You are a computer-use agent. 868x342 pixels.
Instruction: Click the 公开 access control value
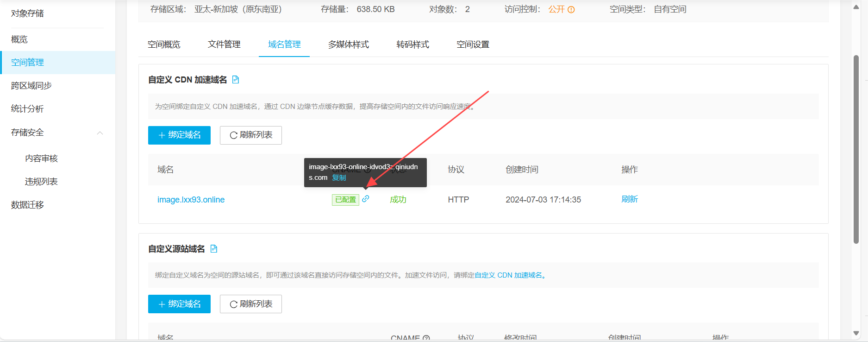click(x=556, y=9)
